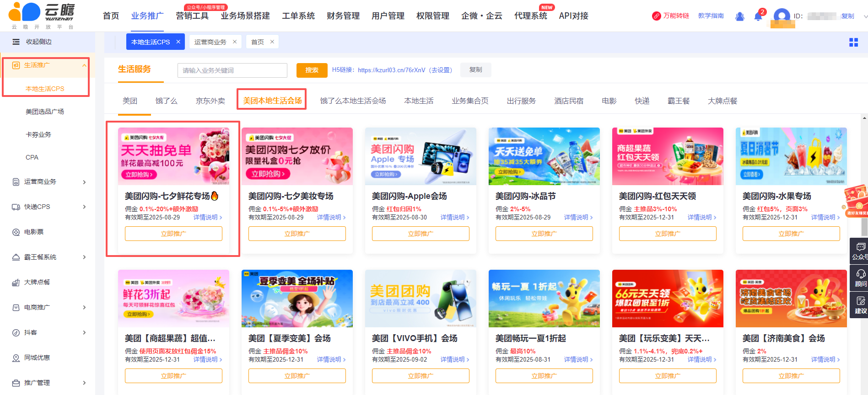
Task: Open the API对接 top menu
Action: point(574,16)
